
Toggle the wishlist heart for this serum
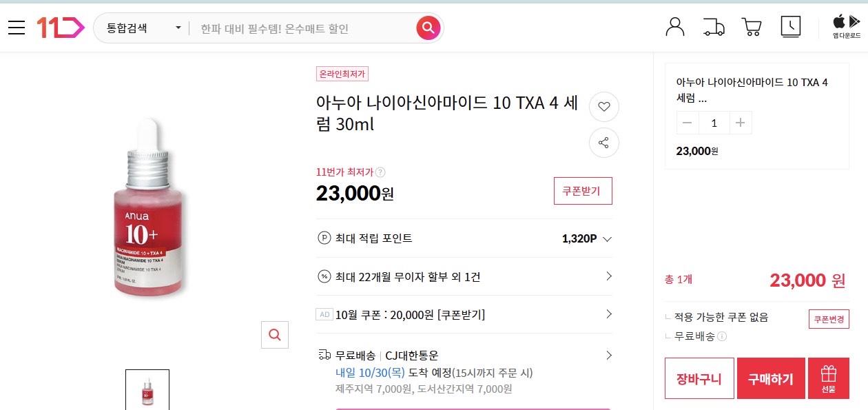pos(604,106)
